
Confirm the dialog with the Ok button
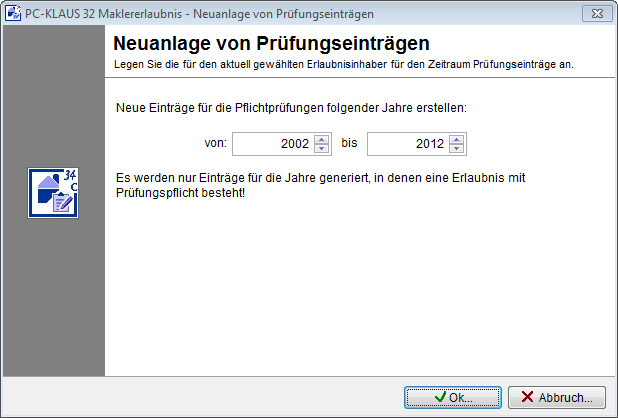(x=453, y=397)
